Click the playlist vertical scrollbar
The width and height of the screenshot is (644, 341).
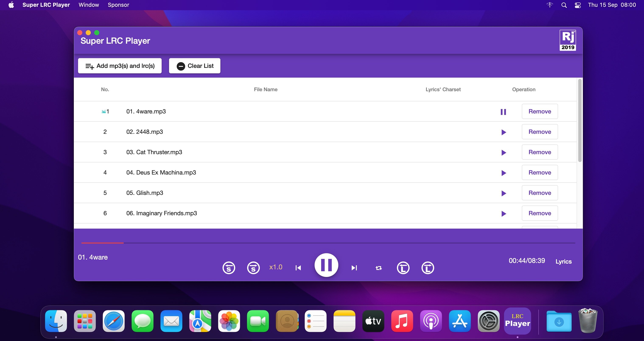[580, 120]
